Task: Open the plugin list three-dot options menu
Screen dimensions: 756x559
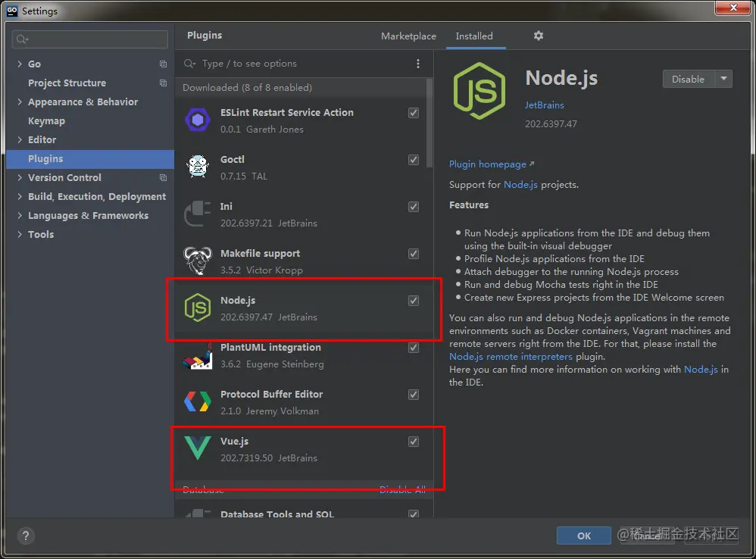Action: pyautogui.click(x=418, y=64)
